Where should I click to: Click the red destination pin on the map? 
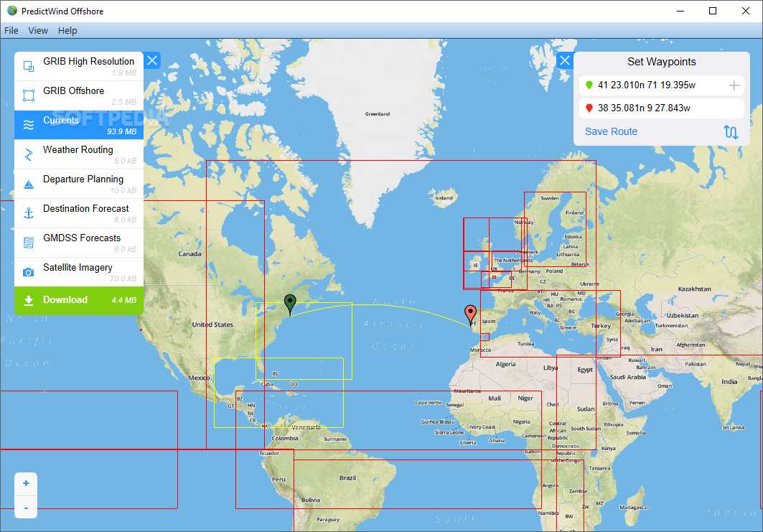471,314
